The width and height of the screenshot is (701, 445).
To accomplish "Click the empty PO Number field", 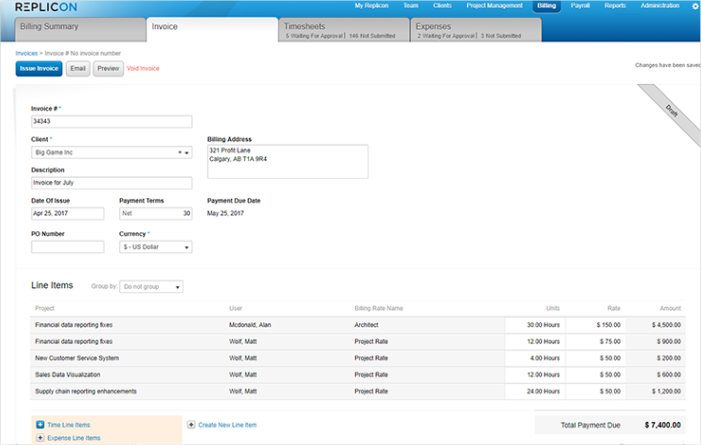I will 68,247.
